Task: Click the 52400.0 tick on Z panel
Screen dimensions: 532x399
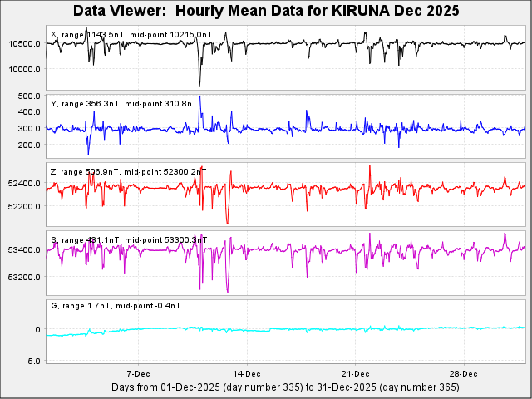Action: pyautogui.click(x=27, y=183)
